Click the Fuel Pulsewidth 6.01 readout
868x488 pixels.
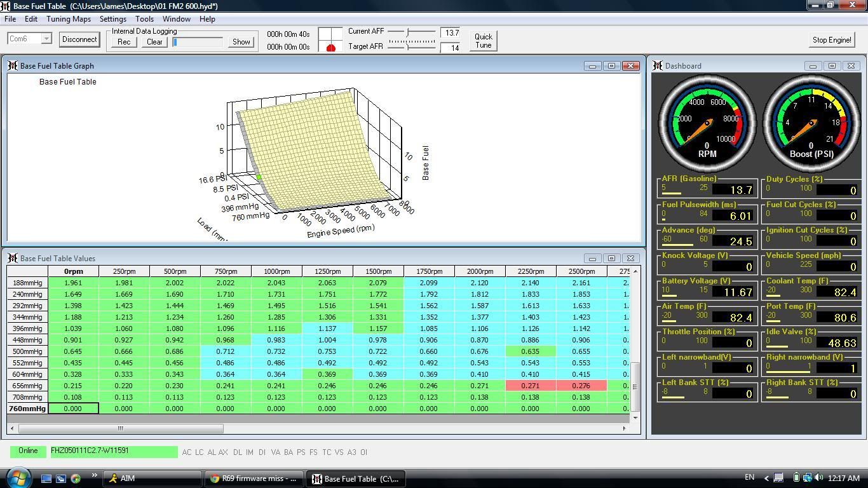tap(734, 215)
